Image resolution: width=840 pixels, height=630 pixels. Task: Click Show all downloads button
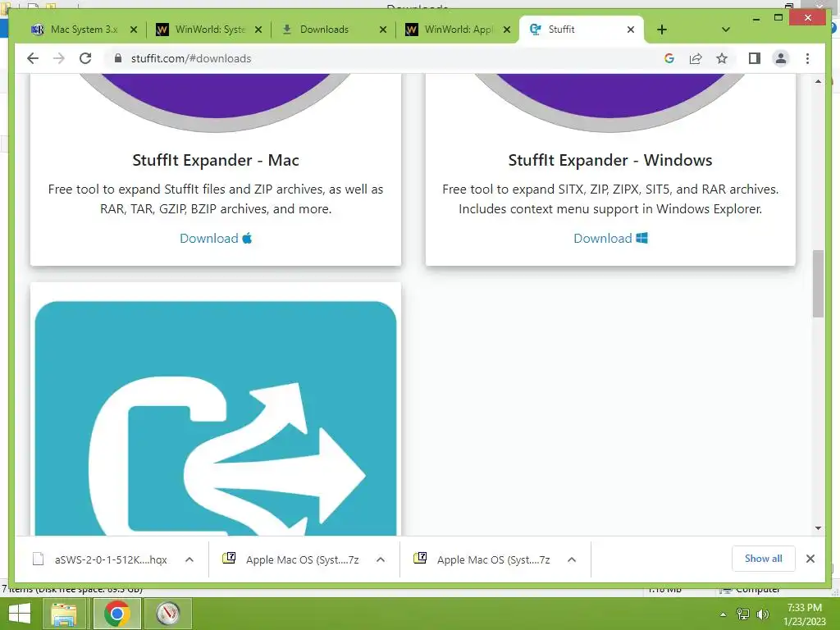[x=764, y=559]
